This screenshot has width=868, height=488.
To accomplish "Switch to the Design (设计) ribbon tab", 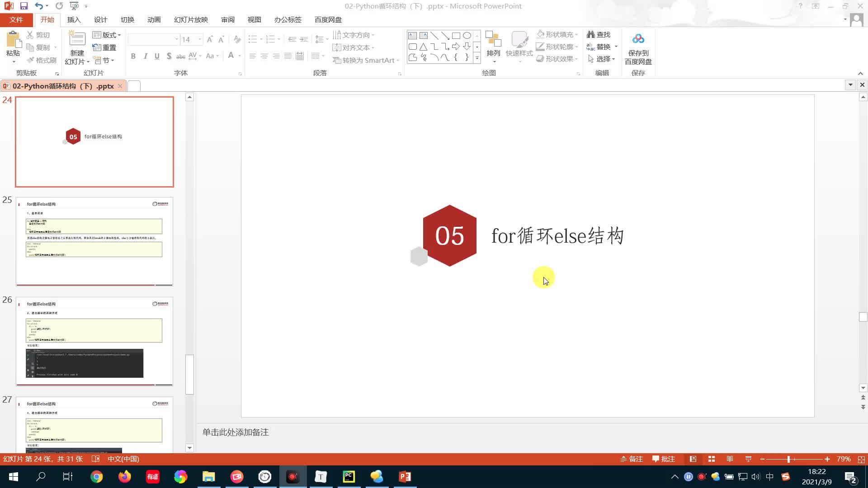I will pyautogui.click(x=100, y=20).
